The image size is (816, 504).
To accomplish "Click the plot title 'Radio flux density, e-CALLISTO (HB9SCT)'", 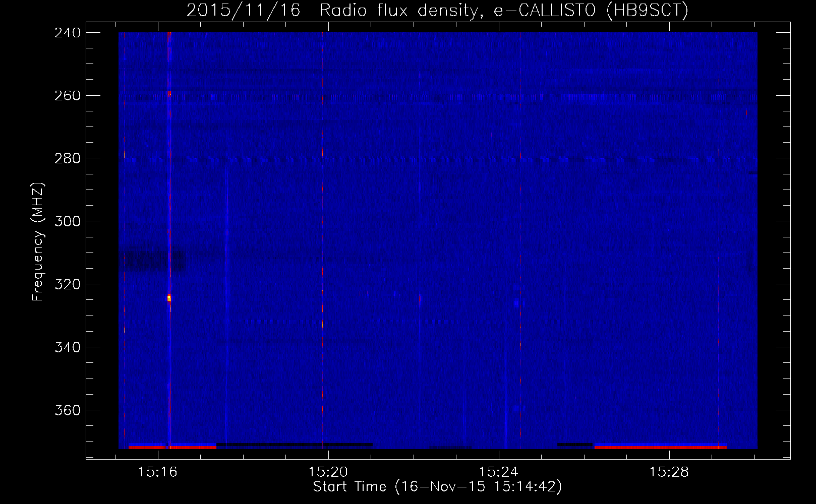I will pos(504,11).
